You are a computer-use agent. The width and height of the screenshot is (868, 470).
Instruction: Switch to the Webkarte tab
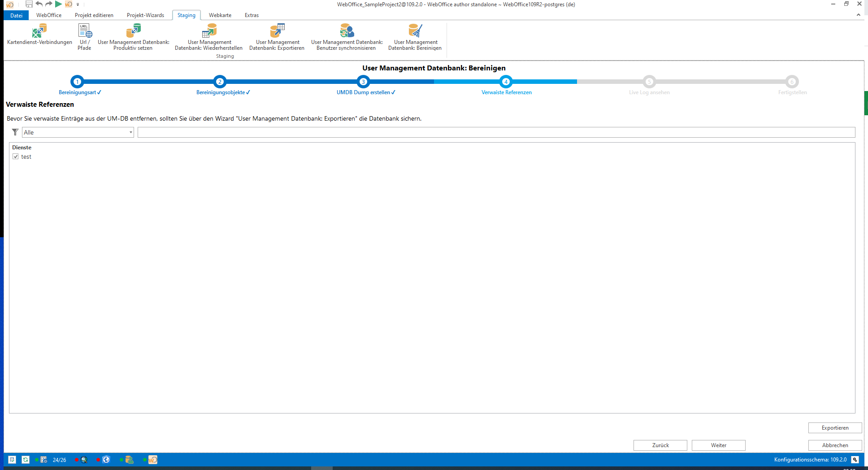click(x=220, y=15)
